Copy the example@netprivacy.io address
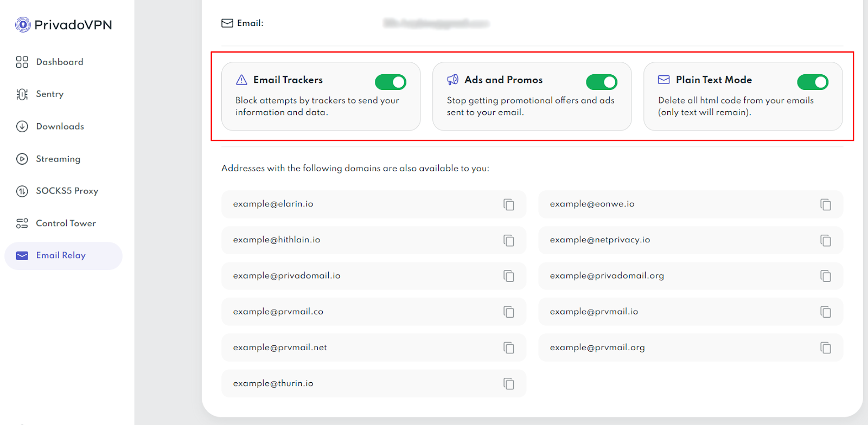Viewport: 868px width, 425px height. pos(825,240)
